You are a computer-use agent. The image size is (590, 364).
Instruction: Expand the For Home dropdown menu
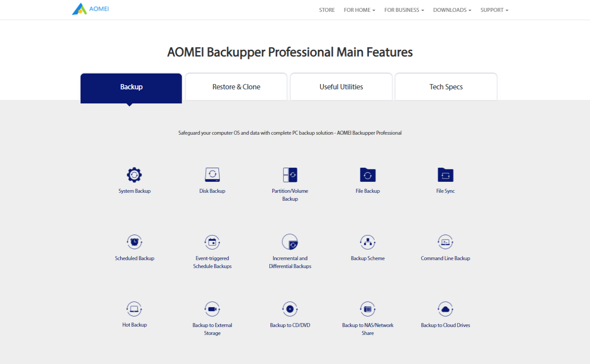(359, 10)
